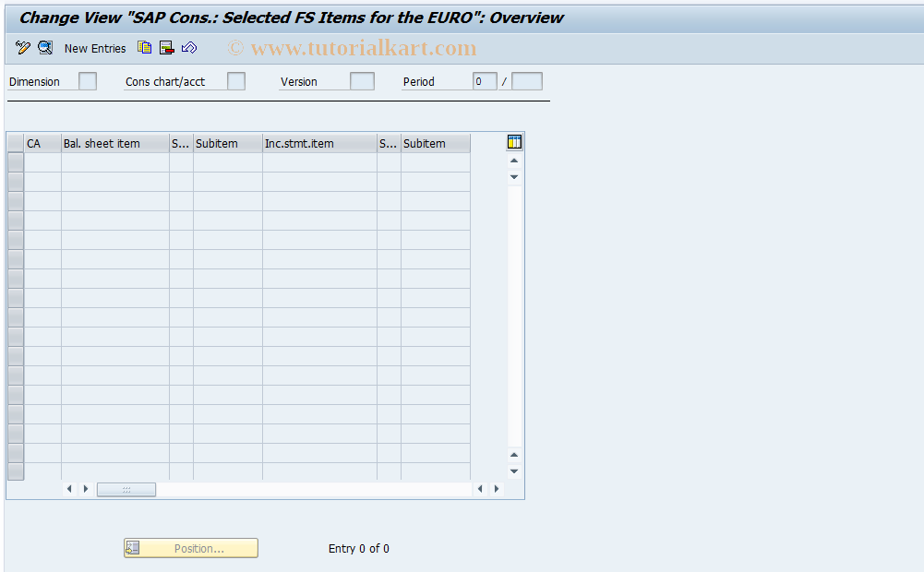This screenshot has width=924, height=572.
Task: Click the Position... button
Action: coord(191,548)
